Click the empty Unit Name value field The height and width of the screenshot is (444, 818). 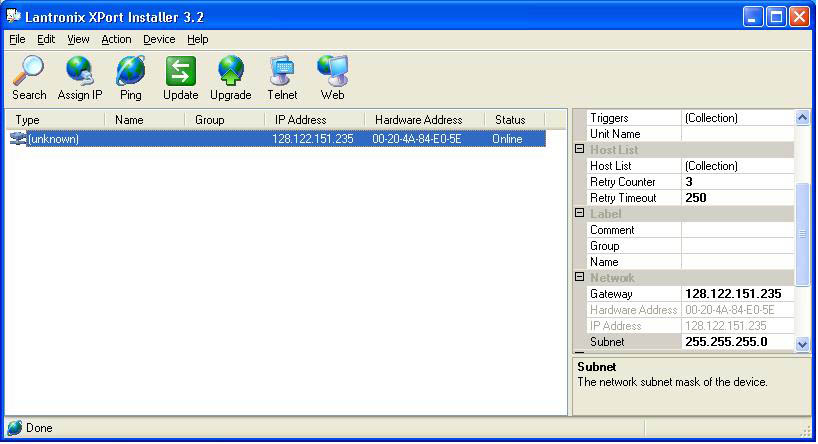738,134
